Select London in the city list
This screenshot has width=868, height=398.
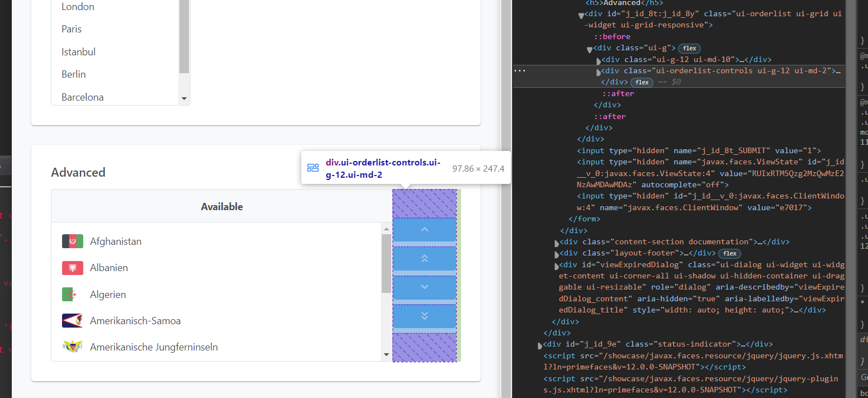click(x=78, y=7)
